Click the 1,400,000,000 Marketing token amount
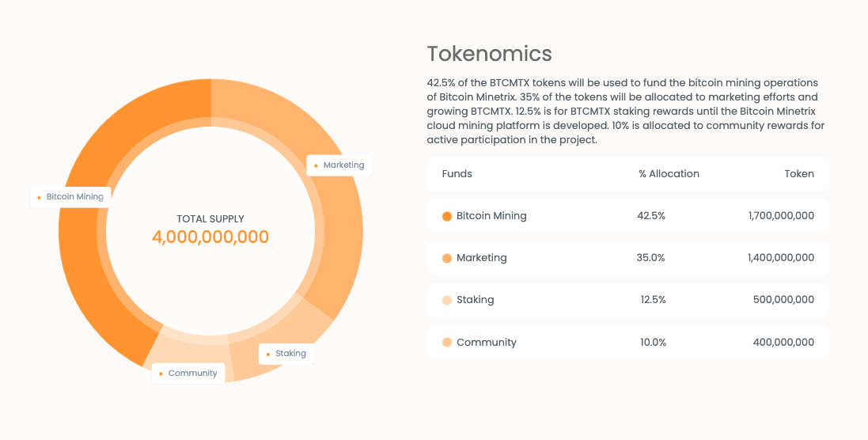 (x=780, y=258)
